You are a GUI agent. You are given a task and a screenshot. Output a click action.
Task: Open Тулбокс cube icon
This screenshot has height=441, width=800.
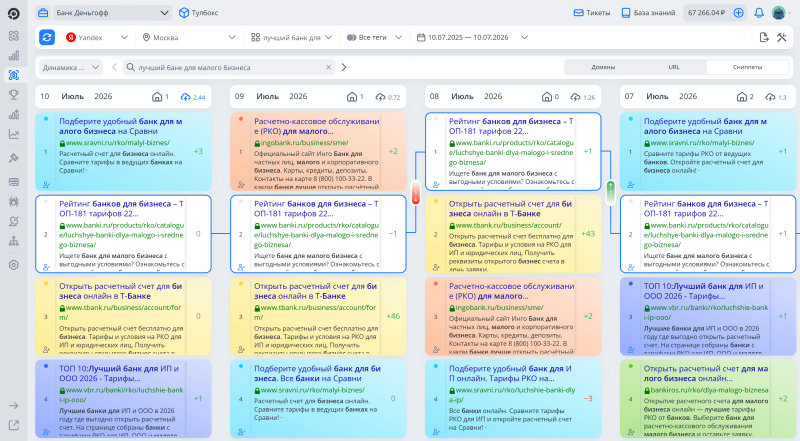click(x=184, y=13)
